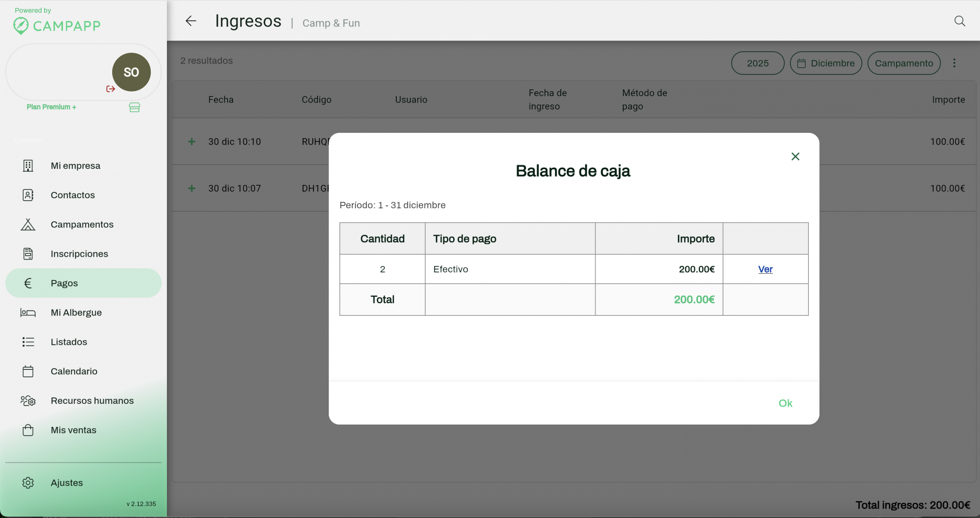
Task: Open the Diciembre month filter
Action: 826,63
